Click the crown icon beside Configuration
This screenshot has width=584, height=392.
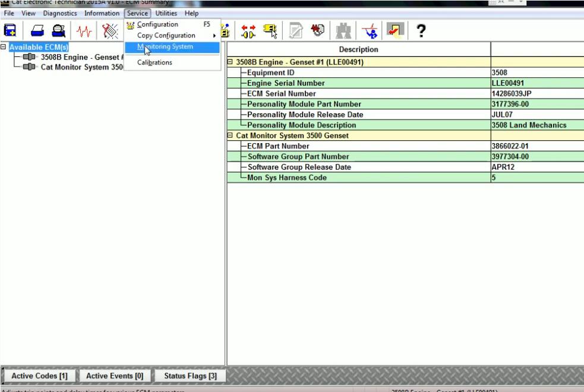click(130, 25)
